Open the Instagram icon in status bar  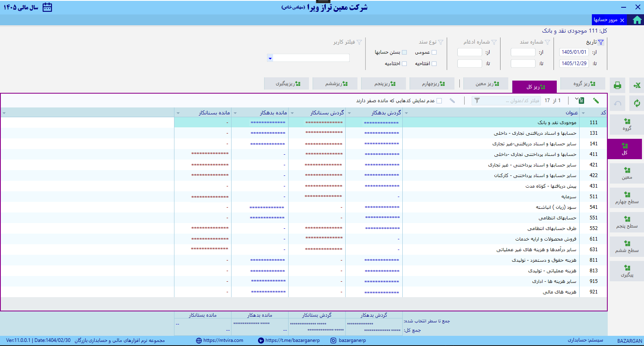coord(333,341)
